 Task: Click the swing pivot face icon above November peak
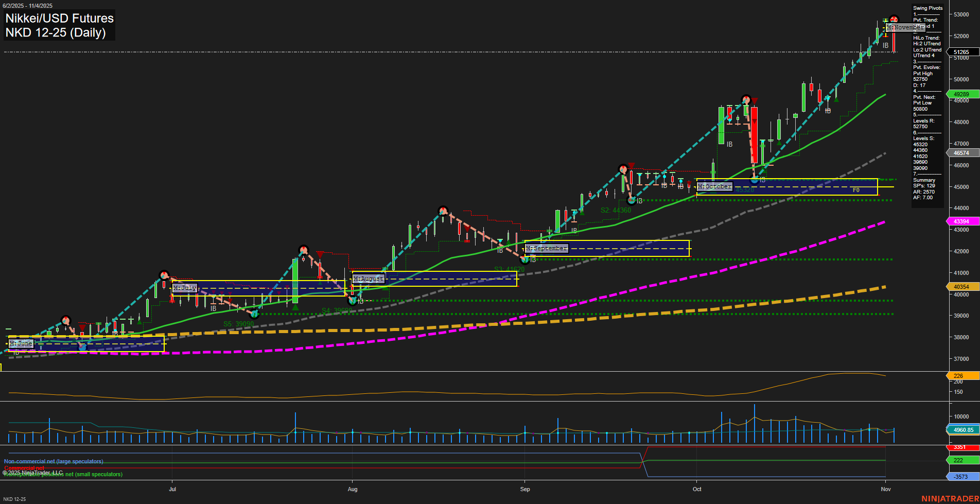coord(894,19)
